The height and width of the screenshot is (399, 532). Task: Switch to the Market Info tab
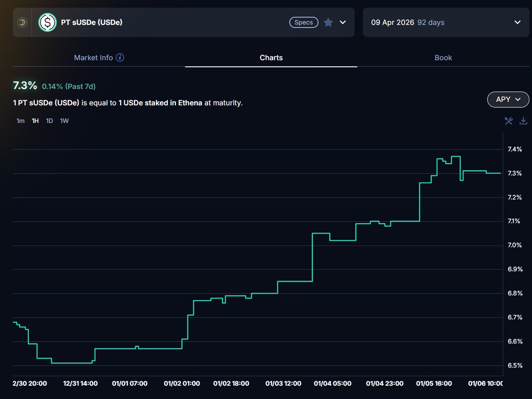click(99, 58)
